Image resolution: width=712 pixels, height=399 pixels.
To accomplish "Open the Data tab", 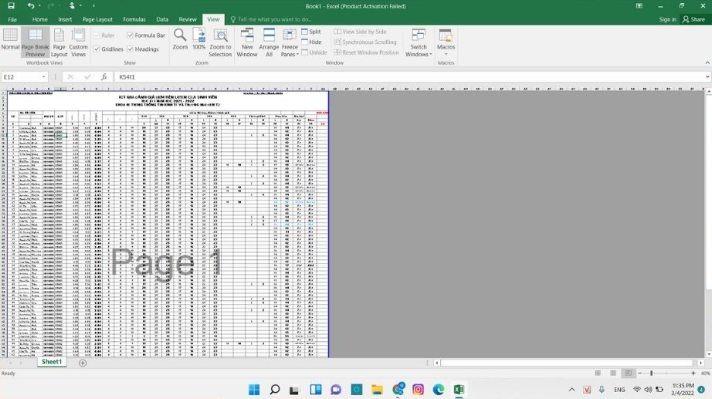I will 162,20.
